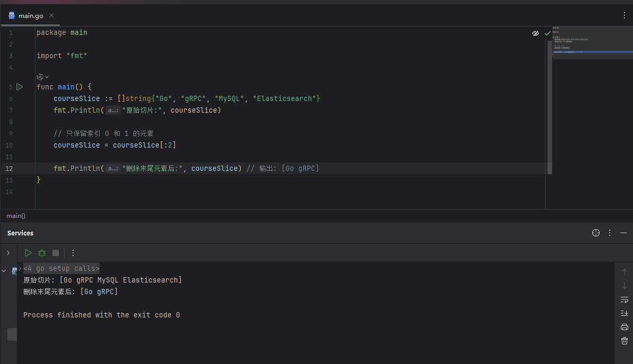
Task: Toggle reader mode eye icon
Action: tap(536, 33)
